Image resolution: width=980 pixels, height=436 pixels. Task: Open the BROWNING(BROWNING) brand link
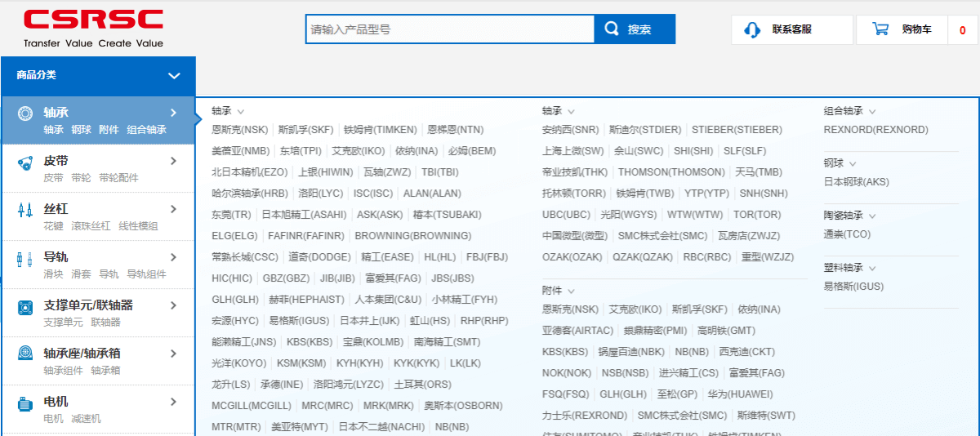413,236
